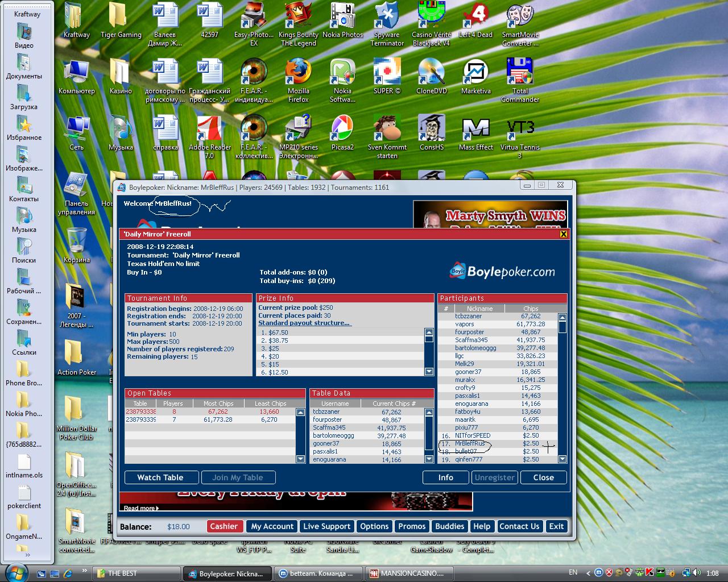Open the My Account menu item
Viewport: 728px width, 582px height.
click(272, 526)
